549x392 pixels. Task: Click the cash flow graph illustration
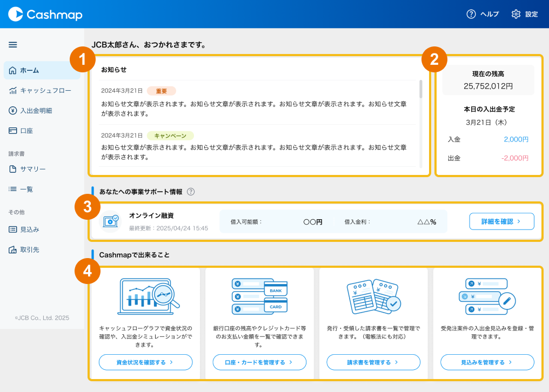point(149,298)
